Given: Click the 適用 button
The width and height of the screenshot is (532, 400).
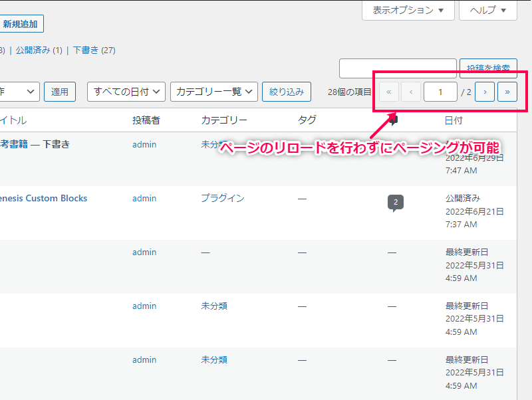Looking at the screenshot, I should 60,92.
